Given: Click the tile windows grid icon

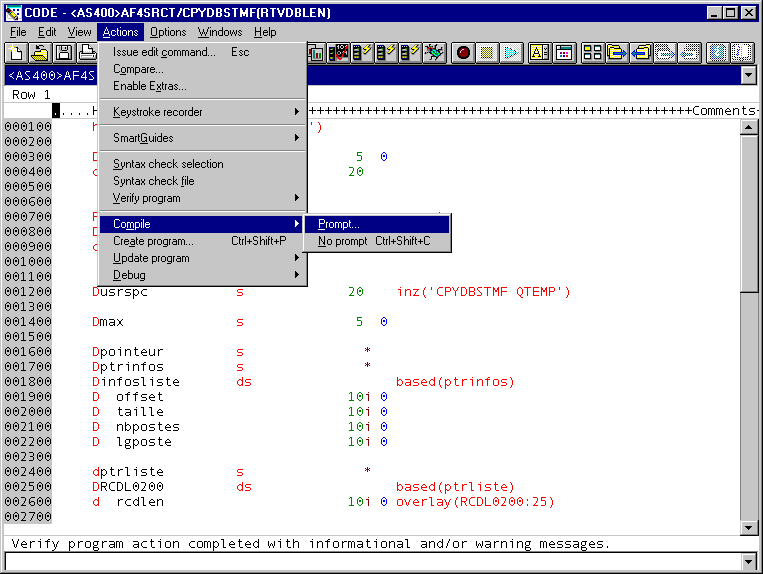Looking at the screenshot, I should pos(592,53).
